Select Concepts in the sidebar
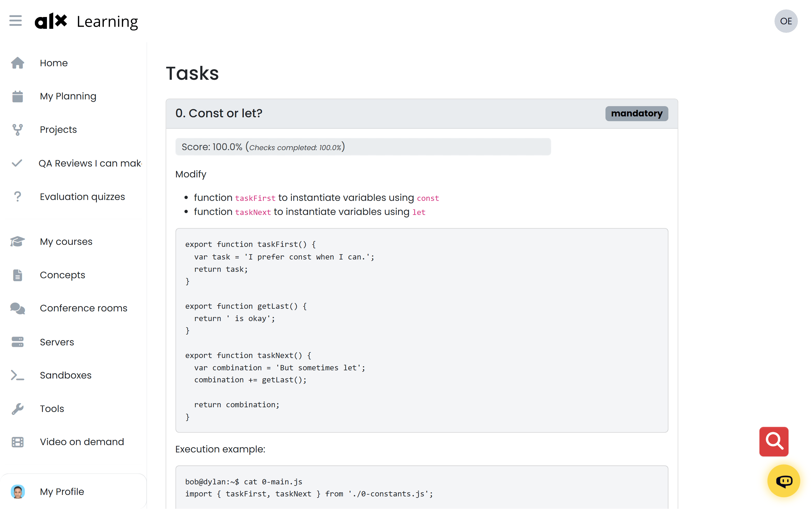812x509 pixels. pos(62,275)
